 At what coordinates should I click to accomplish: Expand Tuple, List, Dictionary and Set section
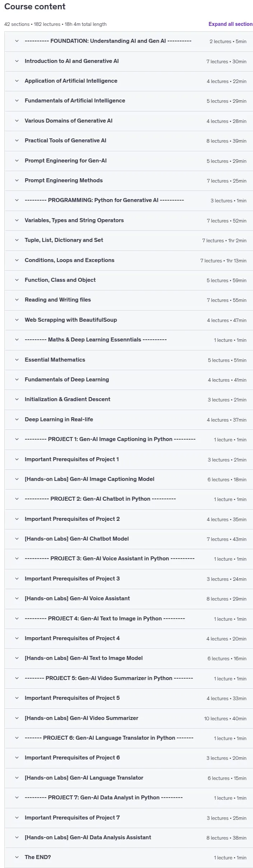point(128,240)
